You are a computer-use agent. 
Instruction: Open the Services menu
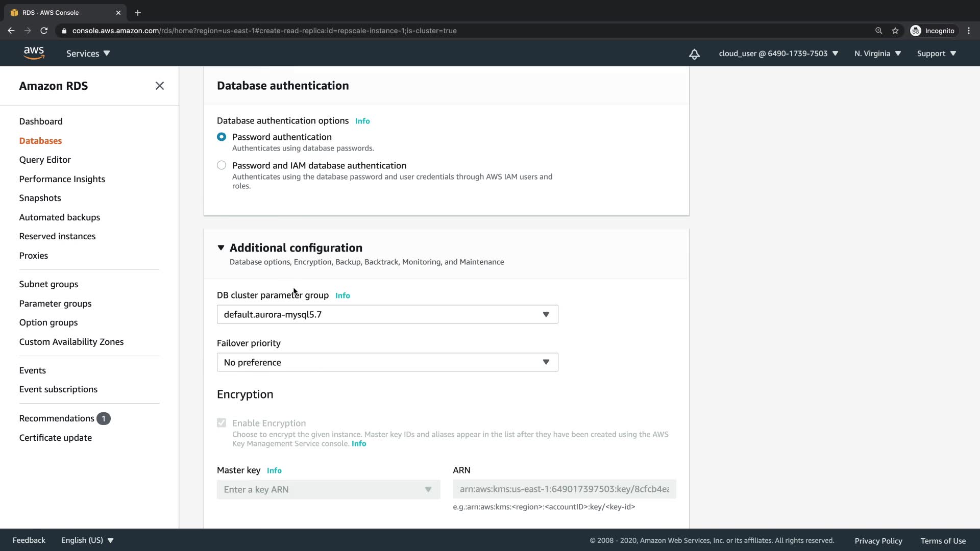click(88, 54)
